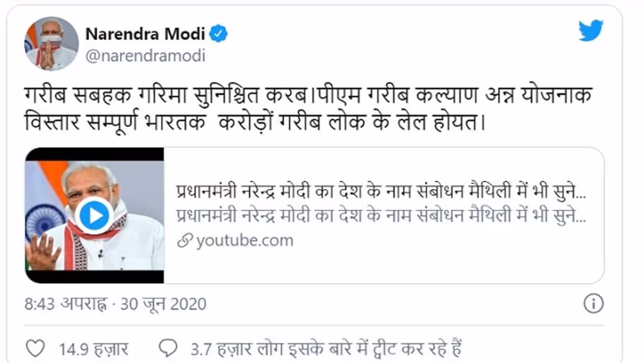Click the reply speech bubble icon
The image size is (644, 363).
(x=168, y=348)
